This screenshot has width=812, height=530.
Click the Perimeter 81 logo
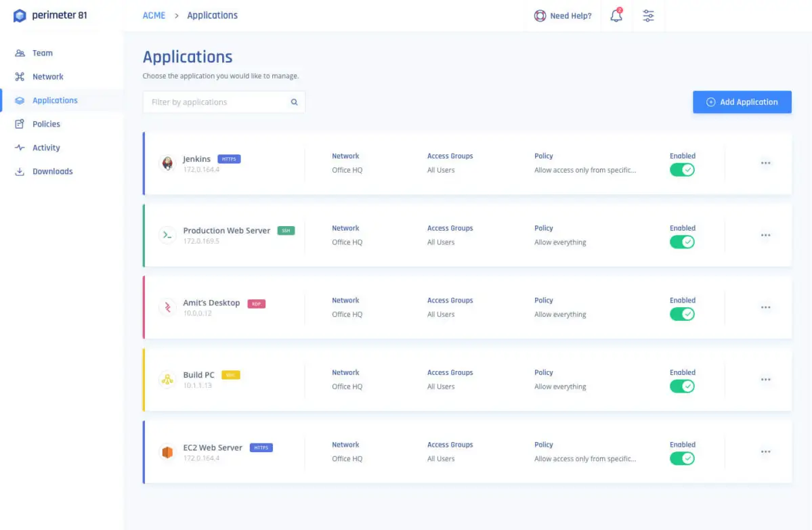point(51,16)
